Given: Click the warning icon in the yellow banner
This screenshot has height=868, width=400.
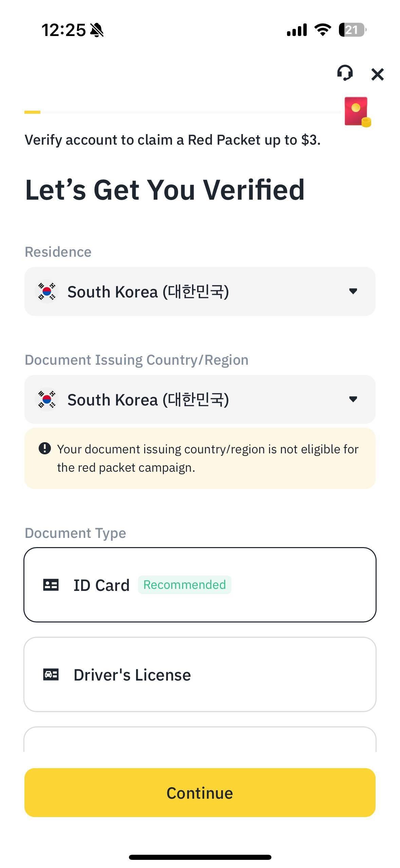Looking at the screenshot, I should point(44,449).
